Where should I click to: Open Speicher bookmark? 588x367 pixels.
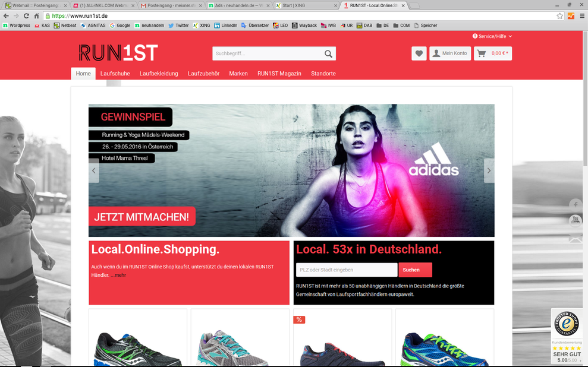[426, 26]
